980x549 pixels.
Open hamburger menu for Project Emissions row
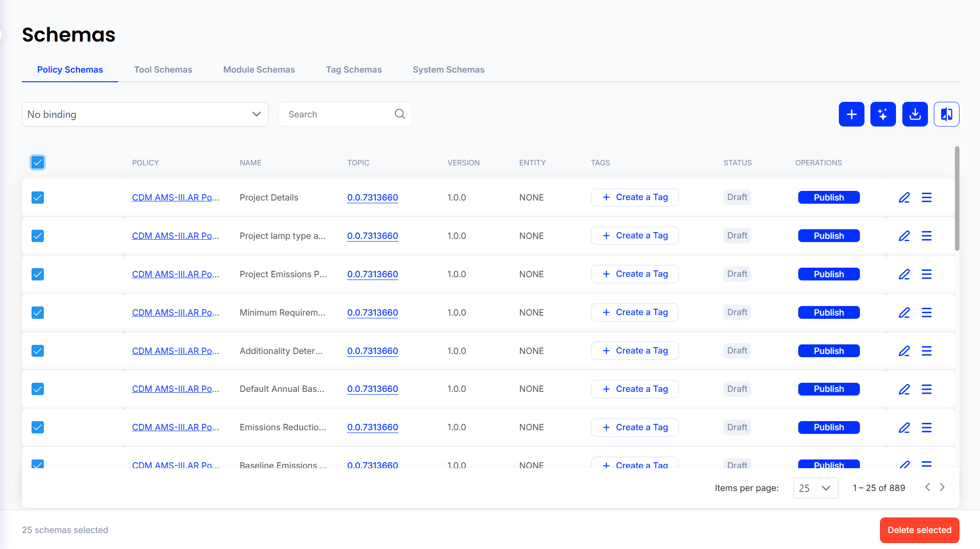click(x=927, y=274)
